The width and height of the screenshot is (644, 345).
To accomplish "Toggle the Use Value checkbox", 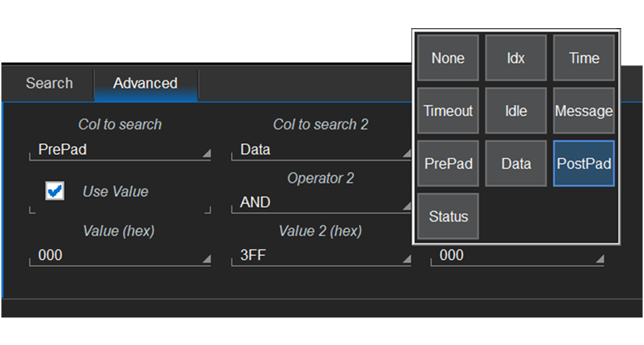I will click(55, 191).
